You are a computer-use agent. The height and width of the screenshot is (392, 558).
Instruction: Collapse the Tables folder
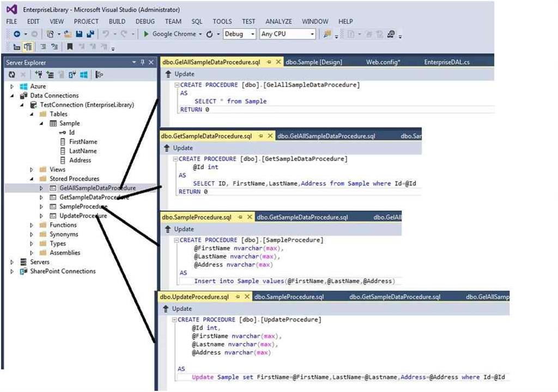coord(32,114)
